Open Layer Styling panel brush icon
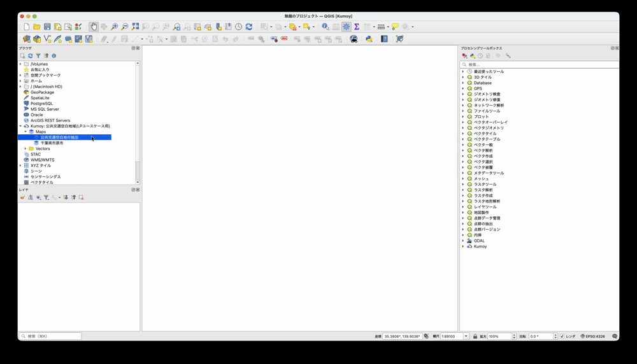 tap(22, 198)
